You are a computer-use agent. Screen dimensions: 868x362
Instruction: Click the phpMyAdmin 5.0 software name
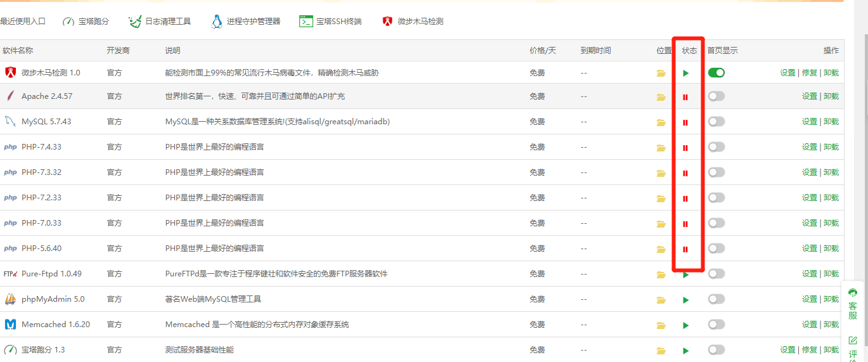(53, 299)
